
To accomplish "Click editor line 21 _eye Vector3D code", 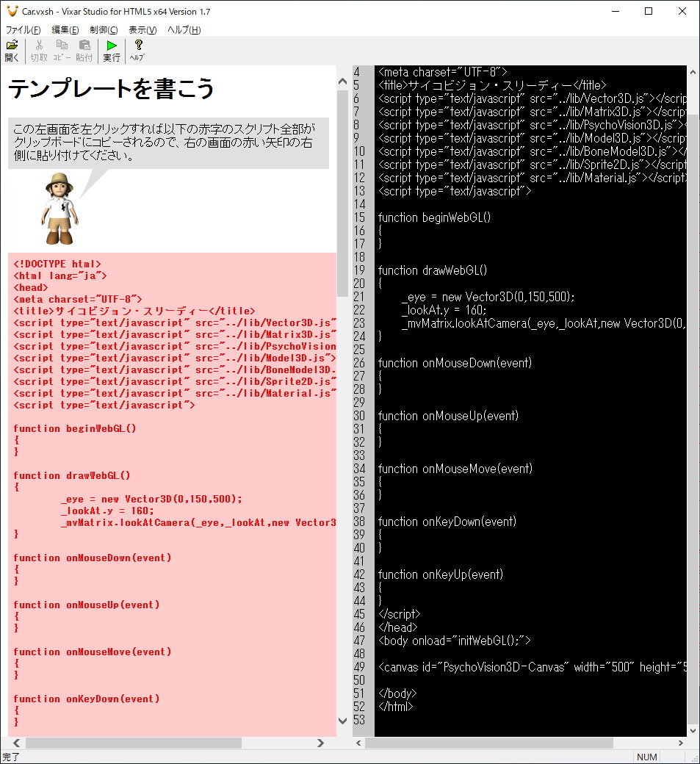I will [x=488, y=297].
